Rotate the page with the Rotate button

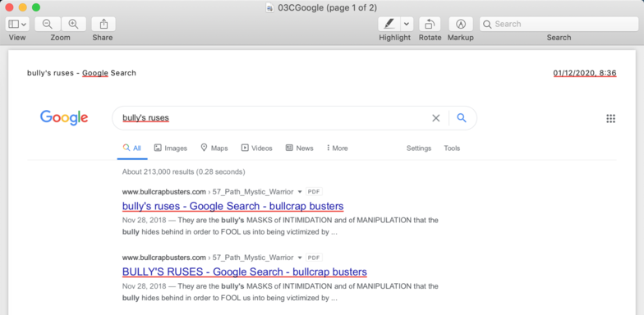point(430,25)
